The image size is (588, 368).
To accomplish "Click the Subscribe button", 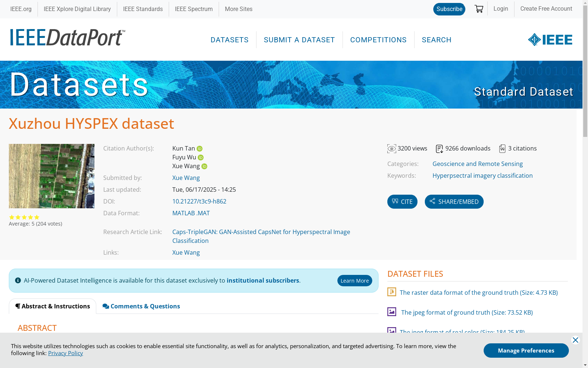I will (x=449, y=9).
